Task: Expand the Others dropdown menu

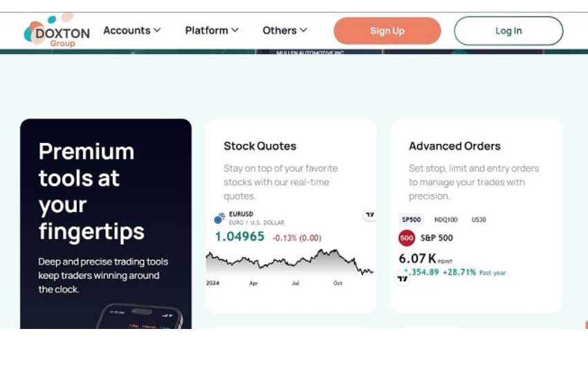Action: (284, 30)
